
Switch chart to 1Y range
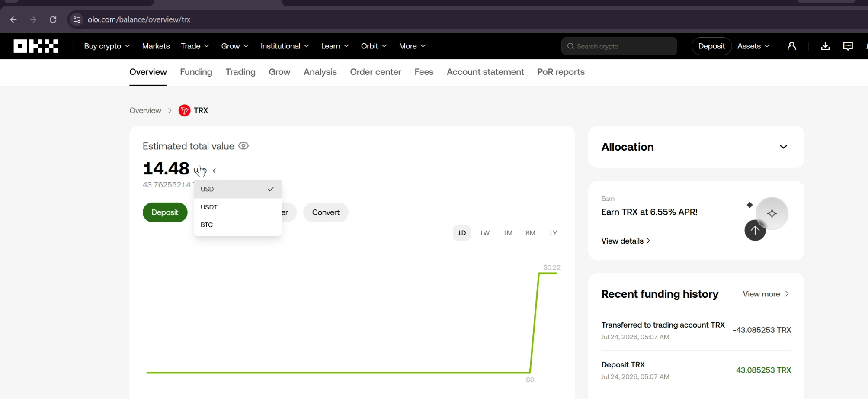pos(553,233)
